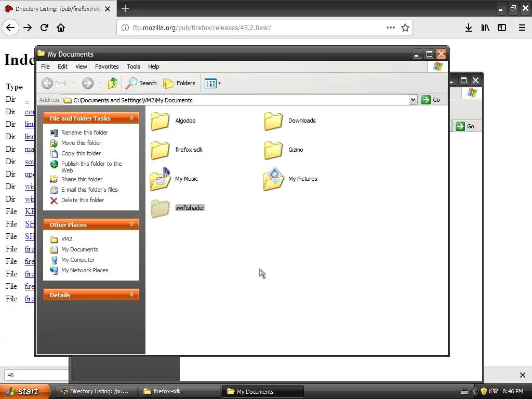Click the Search toolbar button
Viewport: 532px width, 399px height.
click(x=141, y=83)
